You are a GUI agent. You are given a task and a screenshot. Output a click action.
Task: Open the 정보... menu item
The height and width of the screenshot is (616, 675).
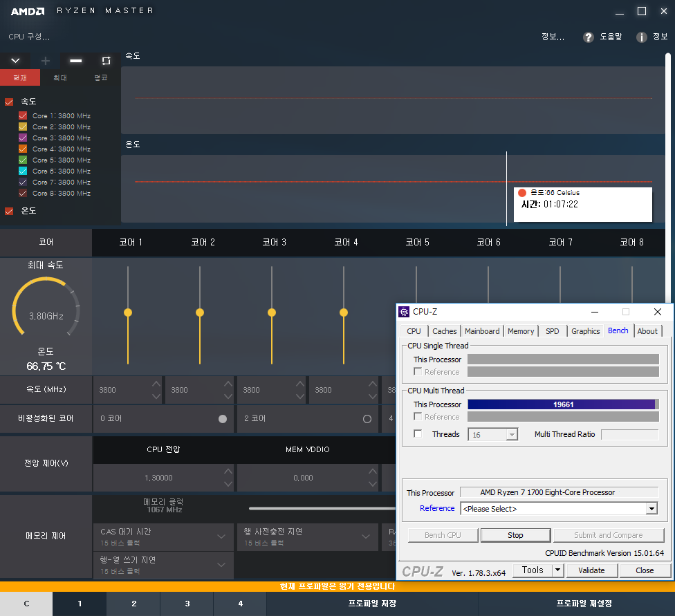pos(553,37)
